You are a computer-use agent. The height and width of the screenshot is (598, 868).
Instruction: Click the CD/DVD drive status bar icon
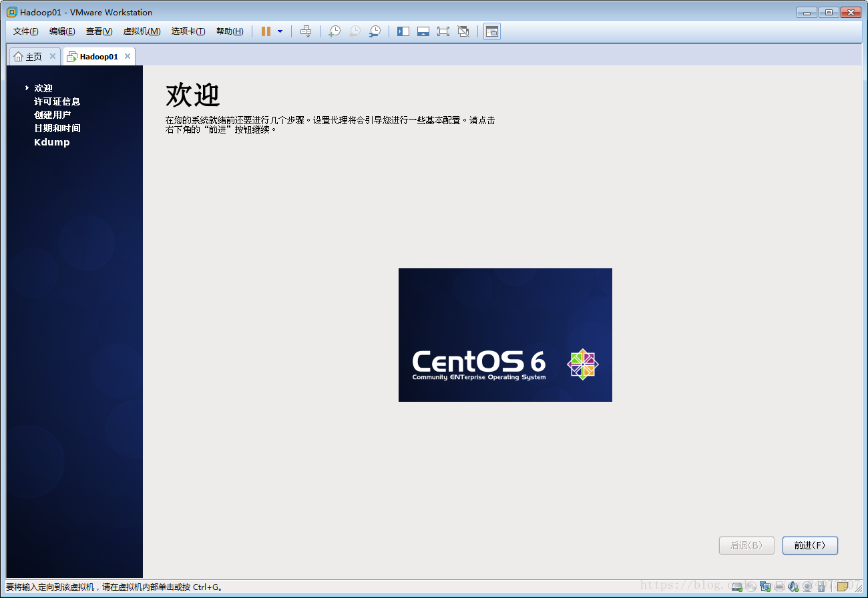[751, 586]
